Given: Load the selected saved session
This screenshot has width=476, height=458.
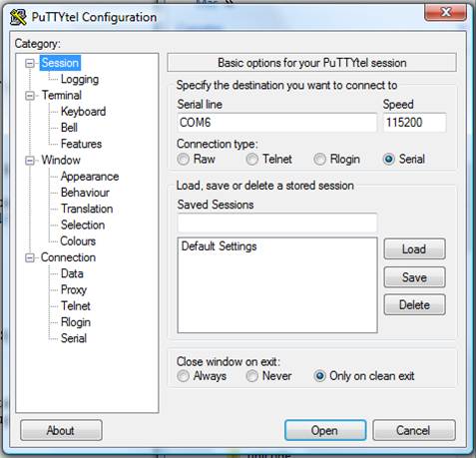Looking at the screenshot, I should tap(414, 248).
